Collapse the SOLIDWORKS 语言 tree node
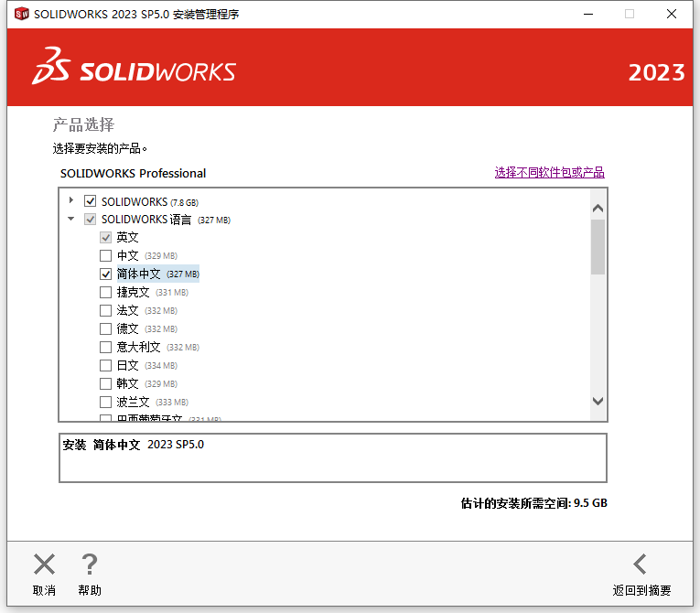 pos(71,219)
